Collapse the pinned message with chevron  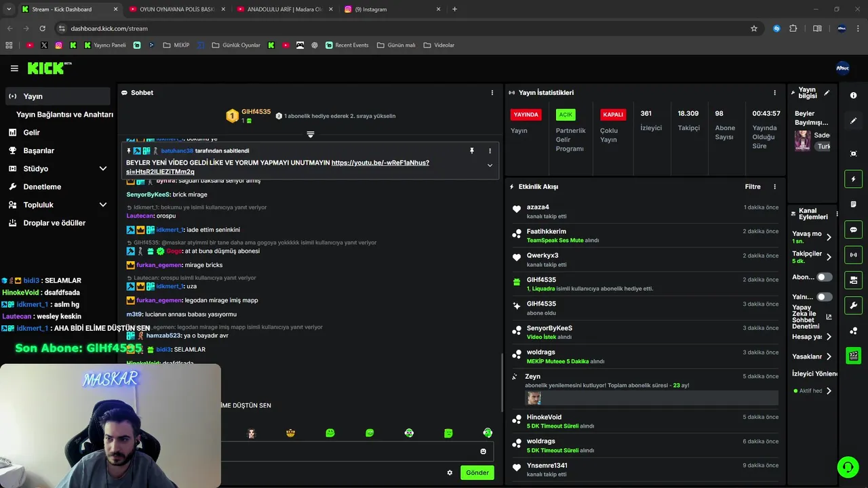tap(490, 165)
